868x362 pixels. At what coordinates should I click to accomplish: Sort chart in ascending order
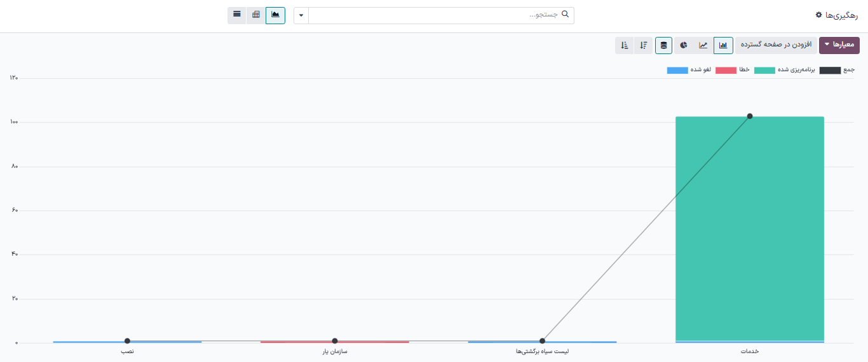click(x=625, y=45)
